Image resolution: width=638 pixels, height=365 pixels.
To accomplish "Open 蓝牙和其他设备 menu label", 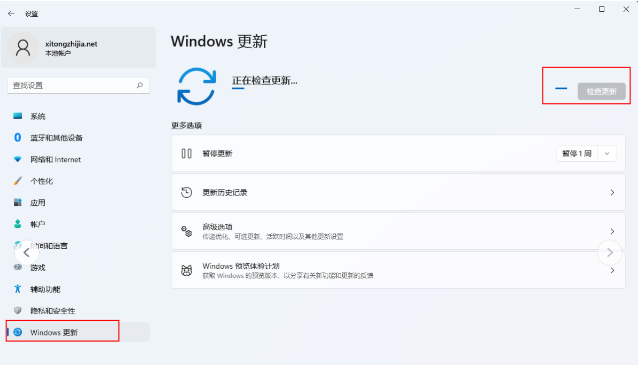I will [x=57, y=138].
